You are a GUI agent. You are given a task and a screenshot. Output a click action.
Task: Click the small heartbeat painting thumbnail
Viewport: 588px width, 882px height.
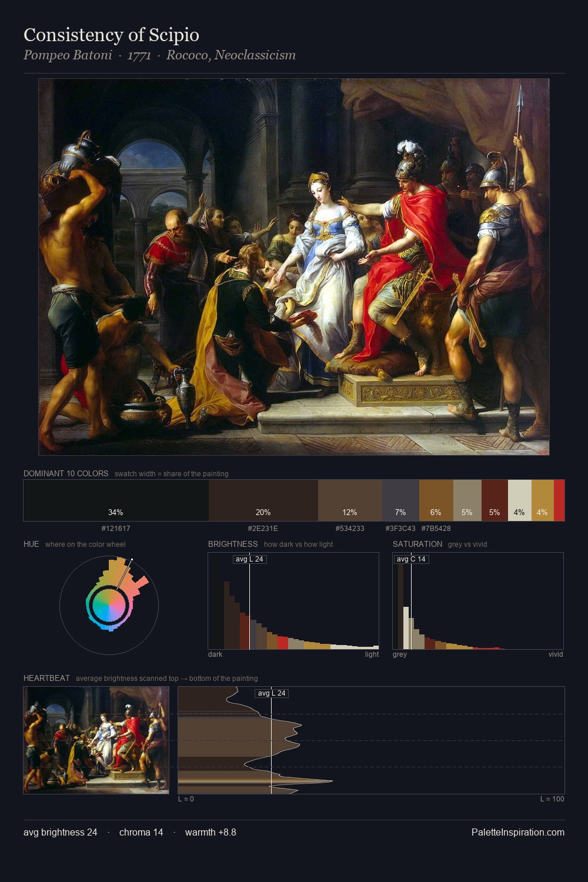point(96,740)
